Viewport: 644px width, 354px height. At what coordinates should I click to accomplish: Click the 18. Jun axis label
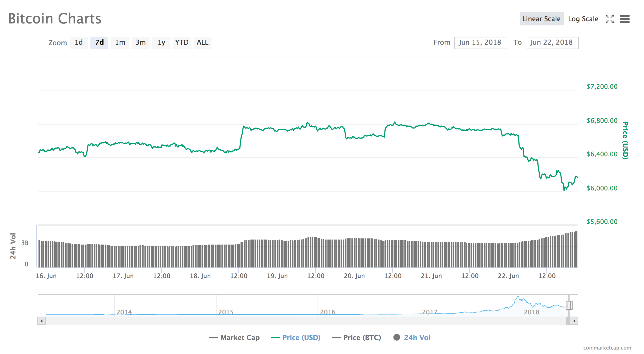point(200,276)
